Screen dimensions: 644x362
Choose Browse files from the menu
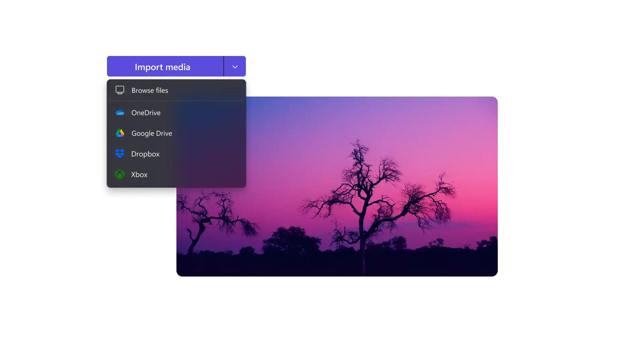[x=176, y=90]
